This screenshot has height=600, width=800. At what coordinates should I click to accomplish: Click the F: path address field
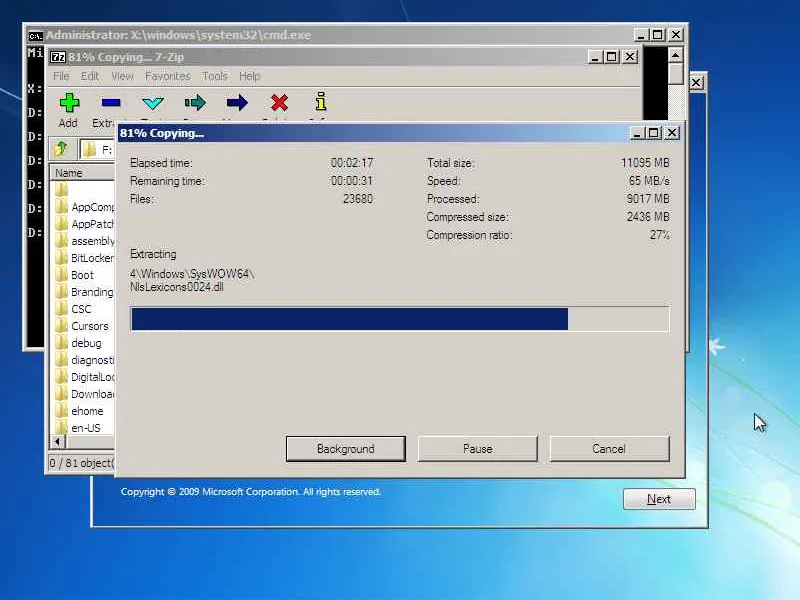pos(98,149)
